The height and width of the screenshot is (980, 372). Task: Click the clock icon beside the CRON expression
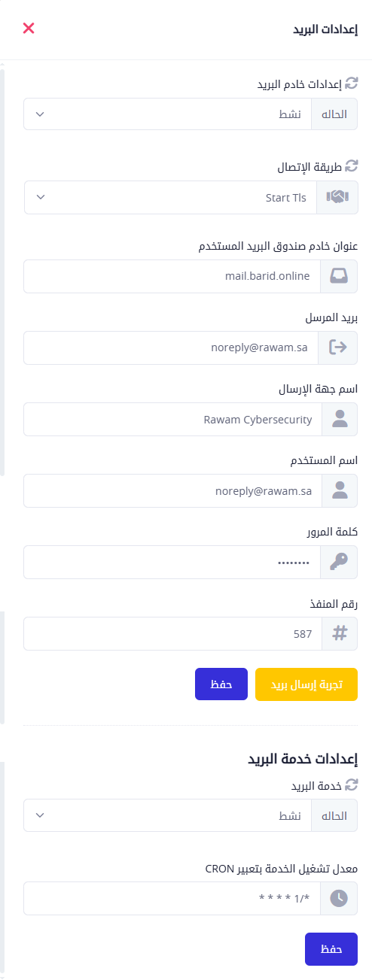pos(340,897)
